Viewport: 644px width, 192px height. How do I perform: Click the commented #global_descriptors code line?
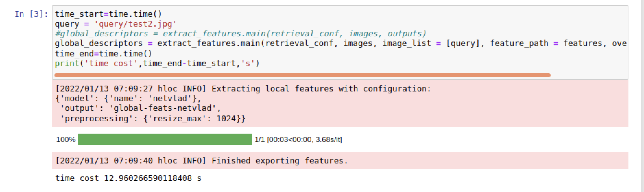point(240,33)
